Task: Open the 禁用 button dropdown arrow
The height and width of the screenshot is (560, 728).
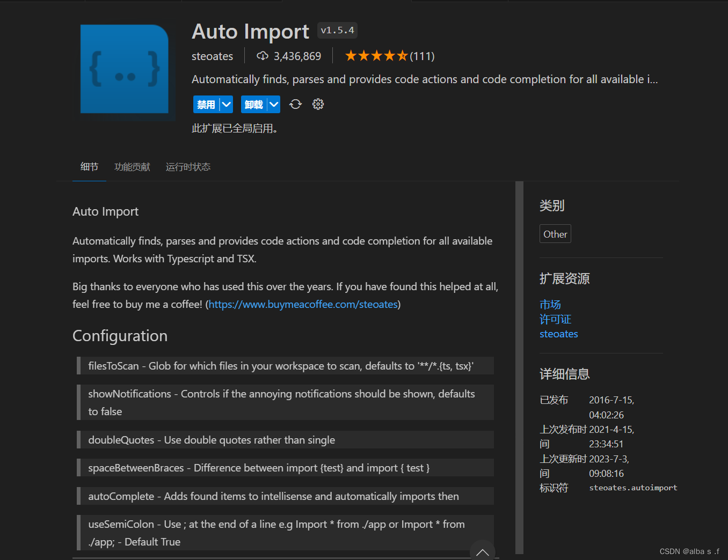Action: pos(226,104)
